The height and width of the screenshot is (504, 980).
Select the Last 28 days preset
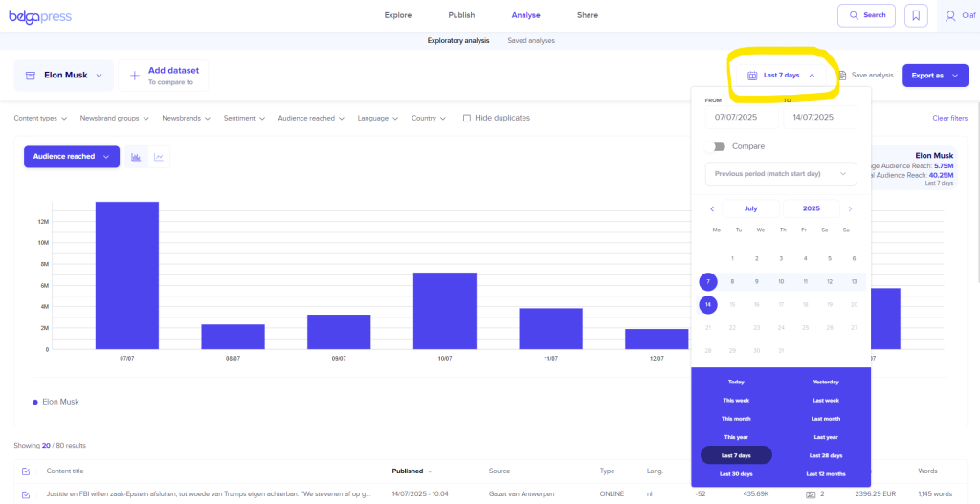pyautogui.click(x=825, y=455)
